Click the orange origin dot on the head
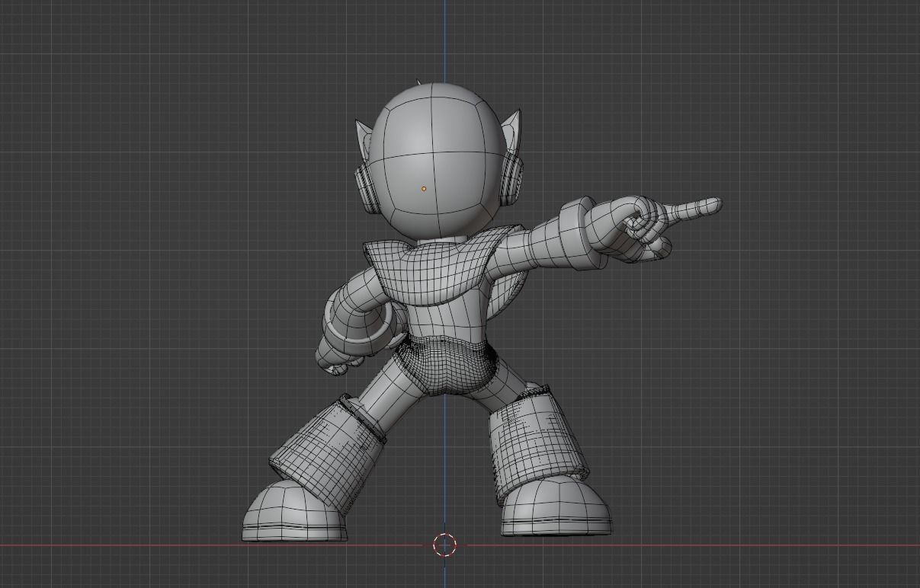 pos(424,188)
